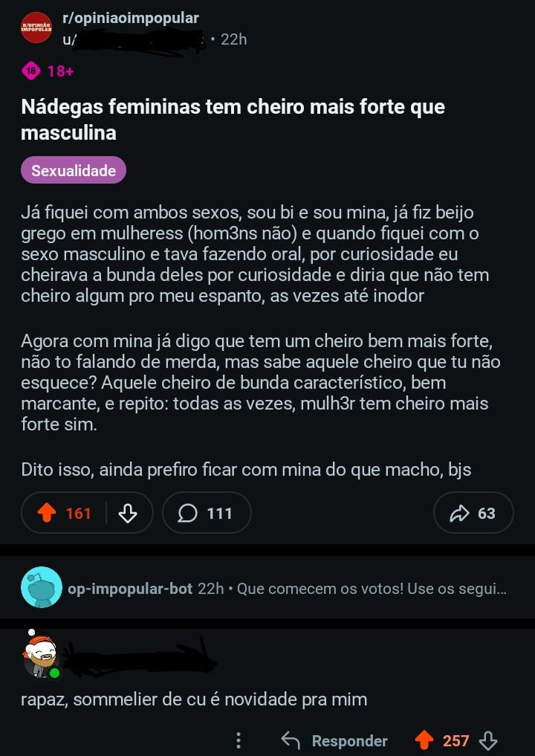Tap the Responder button text
Viewport: 535px width, 756px height.
click(349, 740)
